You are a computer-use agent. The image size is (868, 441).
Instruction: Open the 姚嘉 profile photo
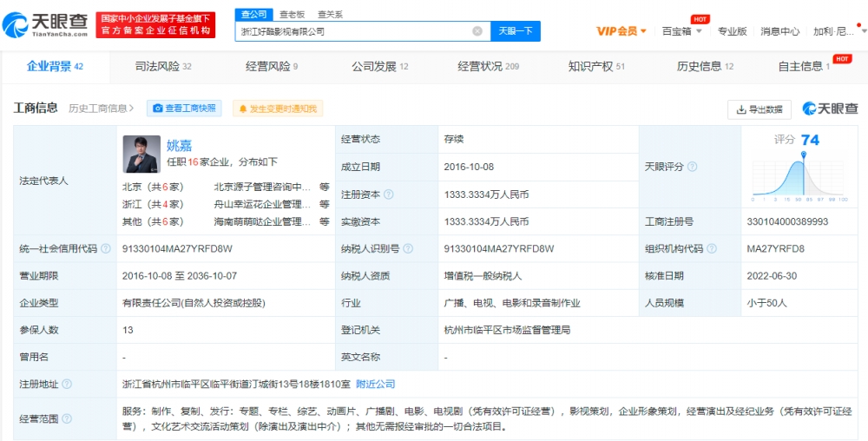141,154
